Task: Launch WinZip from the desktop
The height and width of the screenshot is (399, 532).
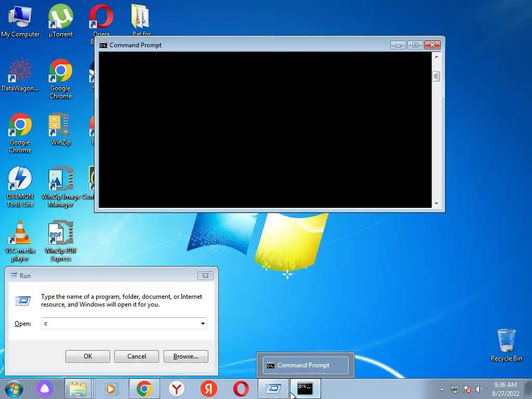Action: 60,129
